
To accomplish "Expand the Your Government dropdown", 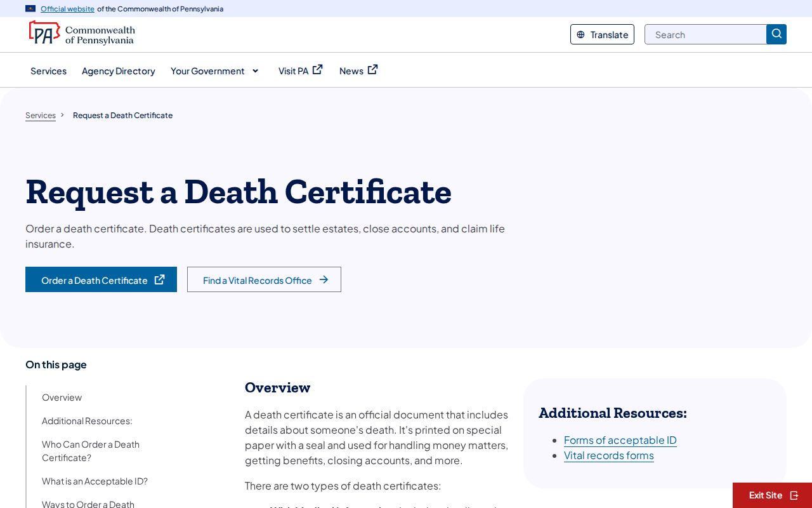I will [x=215, y=70].
